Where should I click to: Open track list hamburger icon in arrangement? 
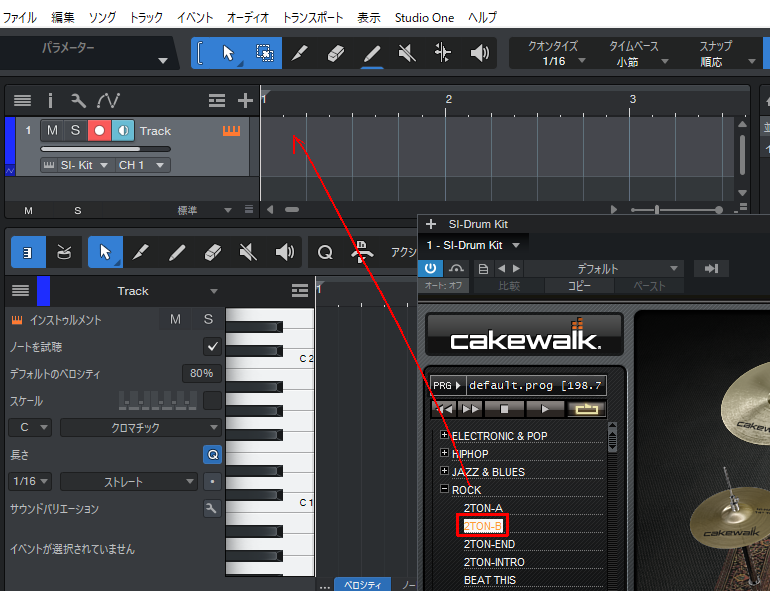(22, 101)
